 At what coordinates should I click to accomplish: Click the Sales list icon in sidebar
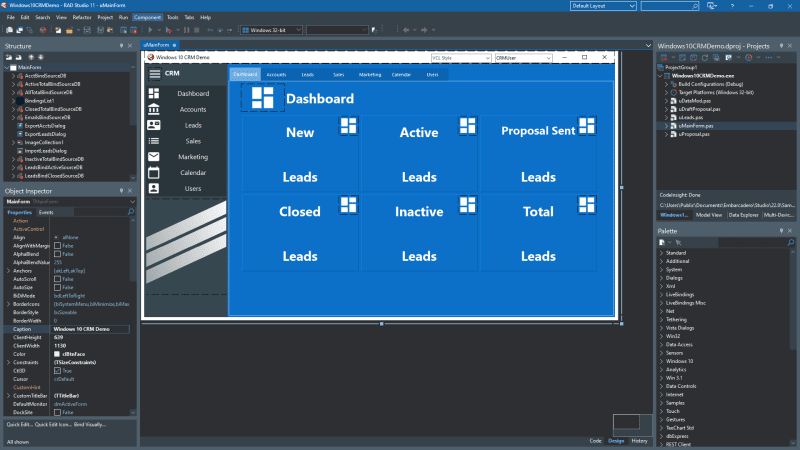[154, 141]
